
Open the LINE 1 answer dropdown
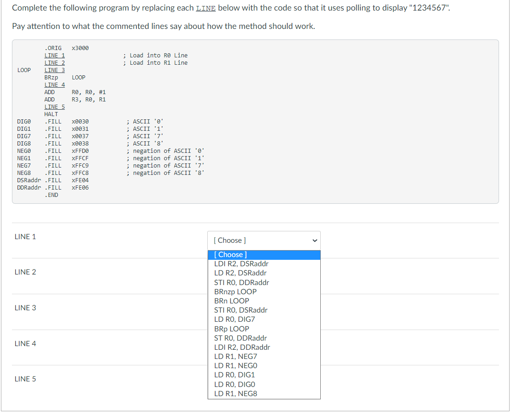coord(264,240)
